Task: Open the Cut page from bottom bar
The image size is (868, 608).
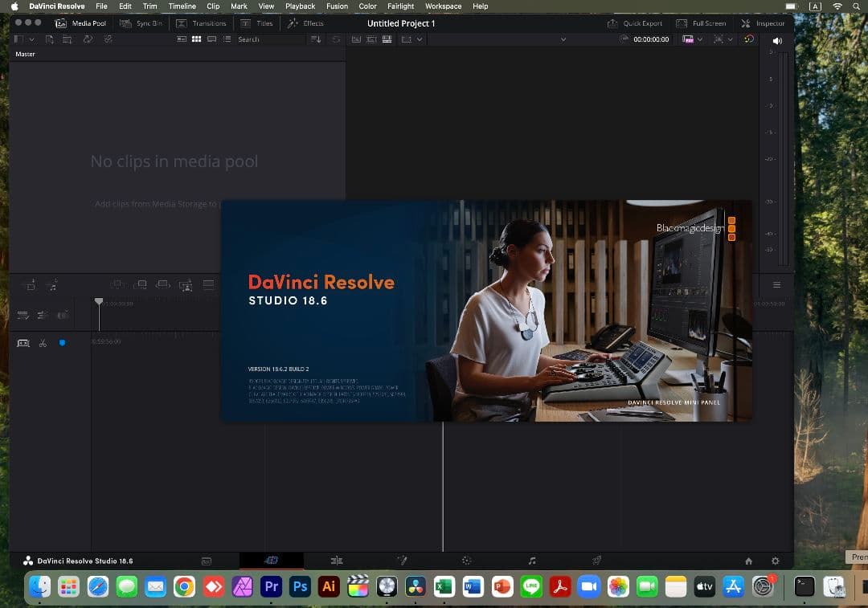Action: point(272,561)
